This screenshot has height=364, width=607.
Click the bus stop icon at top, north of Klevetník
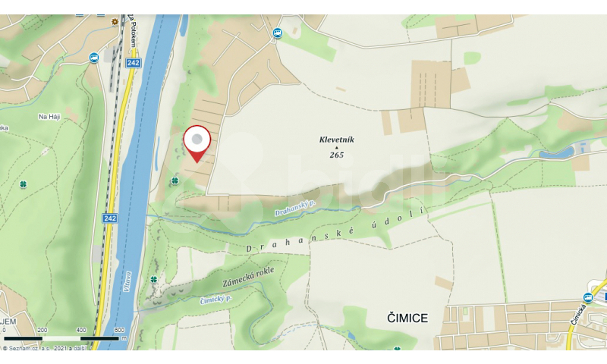click(x=277, y=33)
